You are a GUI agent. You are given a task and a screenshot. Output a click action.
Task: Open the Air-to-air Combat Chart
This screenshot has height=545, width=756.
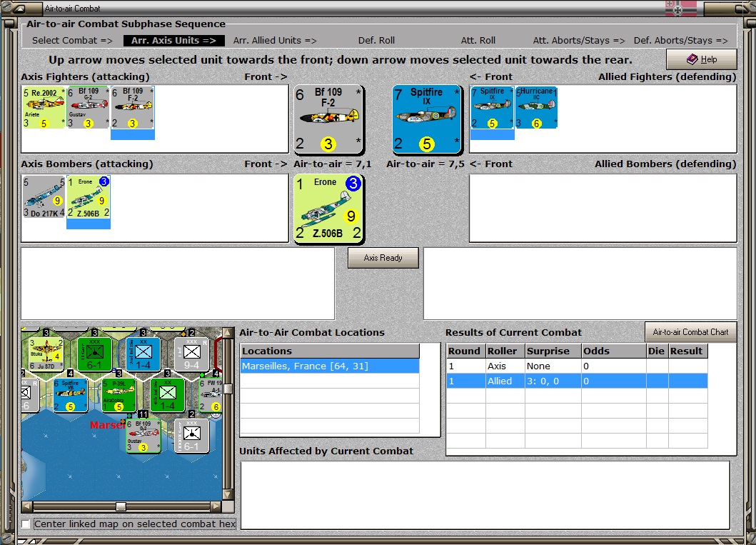pyautogui.click(x=690, y=332)
